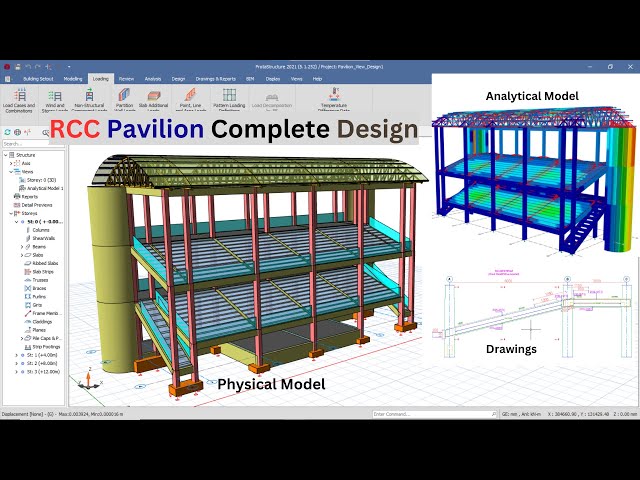
Task: Expand the Slabs tree node
Action: (x=22, y=255)
